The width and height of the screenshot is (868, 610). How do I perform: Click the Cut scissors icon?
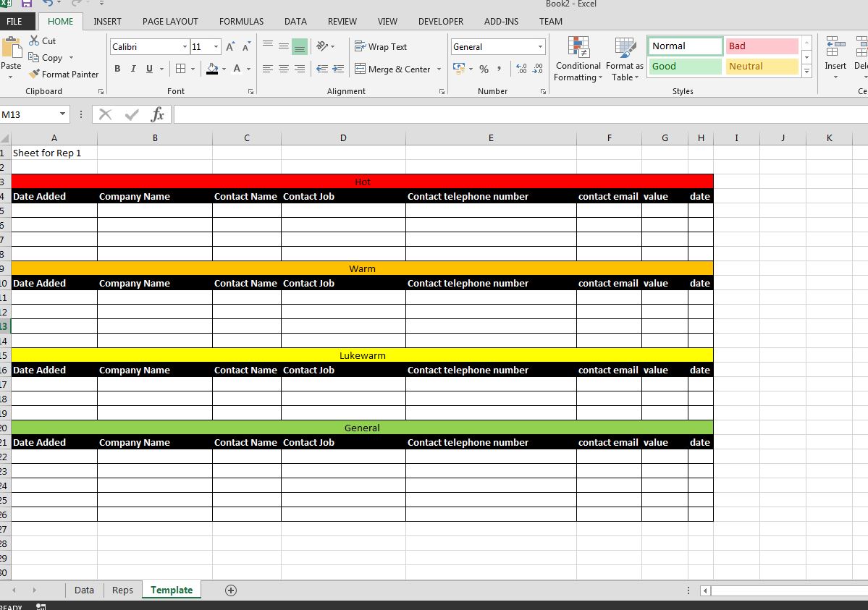tap(34, 41)
